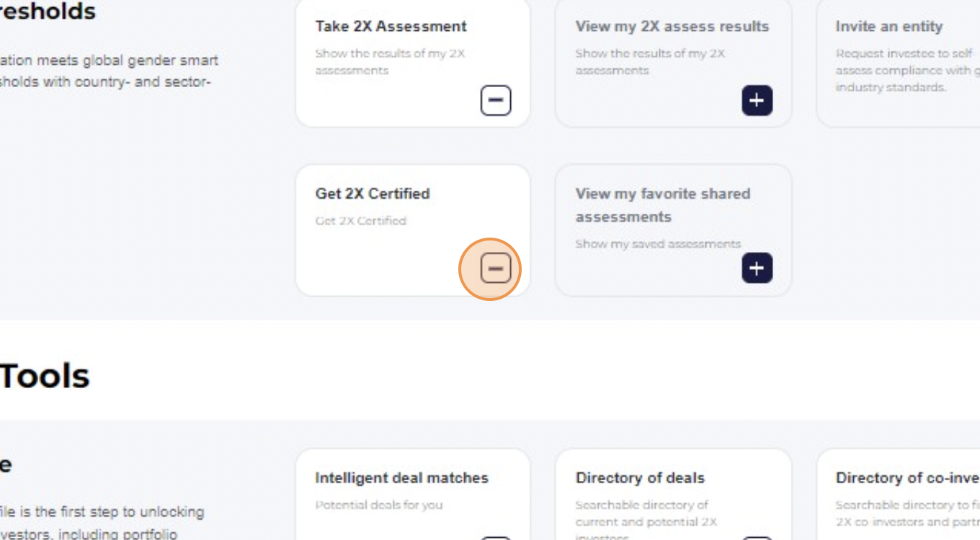Image resolution: width=980 pixels, height=540 pixels.
Task: Open the Directory of deals card title
Action: 640,478
